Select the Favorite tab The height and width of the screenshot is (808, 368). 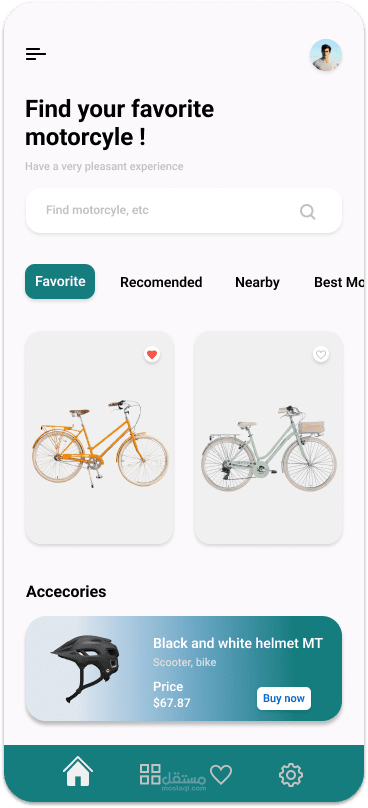60,281
